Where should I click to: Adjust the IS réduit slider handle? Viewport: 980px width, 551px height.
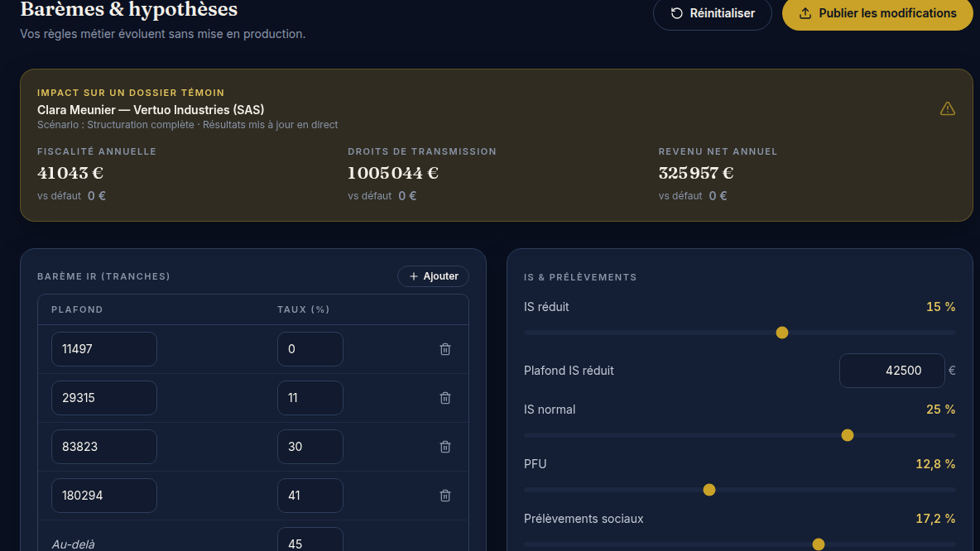click(782, 333)
